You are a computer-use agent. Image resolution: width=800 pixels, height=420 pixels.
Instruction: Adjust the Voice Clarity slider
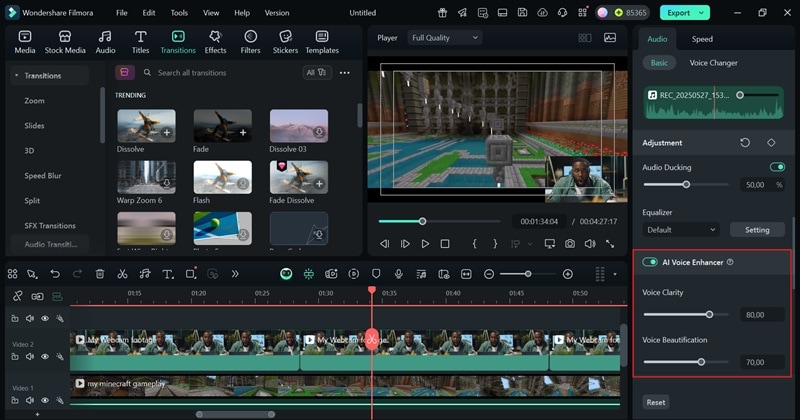pyautogui.click(x=686, y=314)
